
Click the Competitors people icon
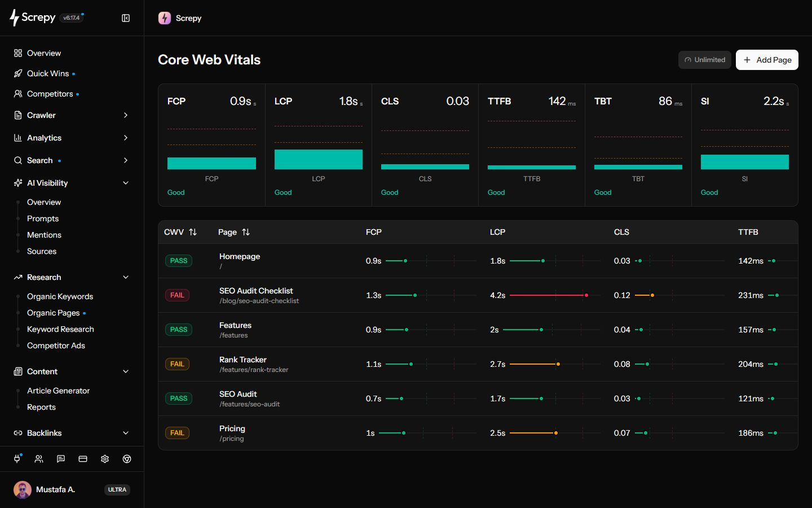click(x=18, y=94)
